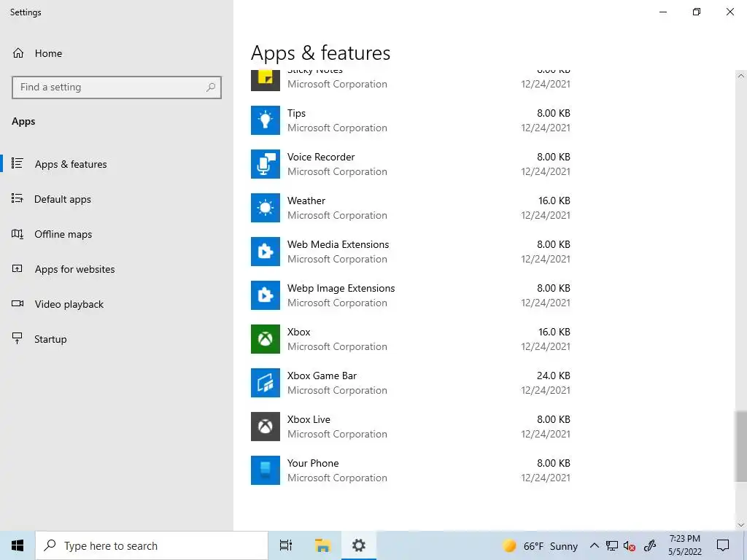Open File Explorer from the taskbar
Viewport: 747px width, 560px height.
(322, 545)
